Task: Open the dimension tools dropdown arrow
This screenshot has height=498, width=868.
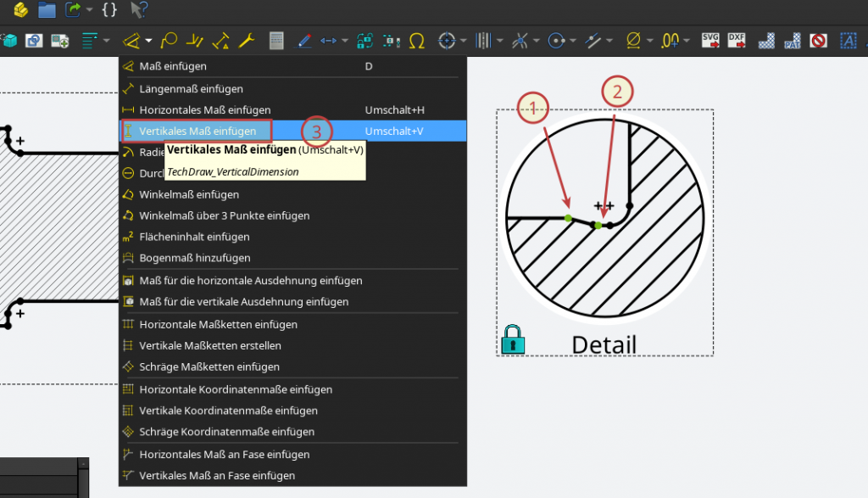Action: point(148,40)
